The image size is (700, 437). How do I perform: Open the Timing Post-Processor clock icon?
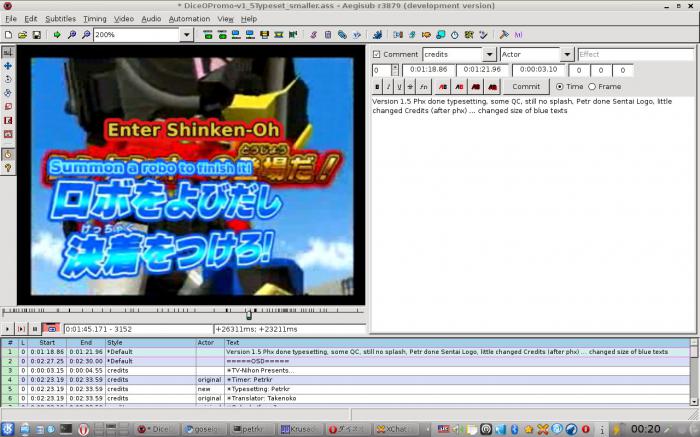pyautogui.click(x=454, y=34)
